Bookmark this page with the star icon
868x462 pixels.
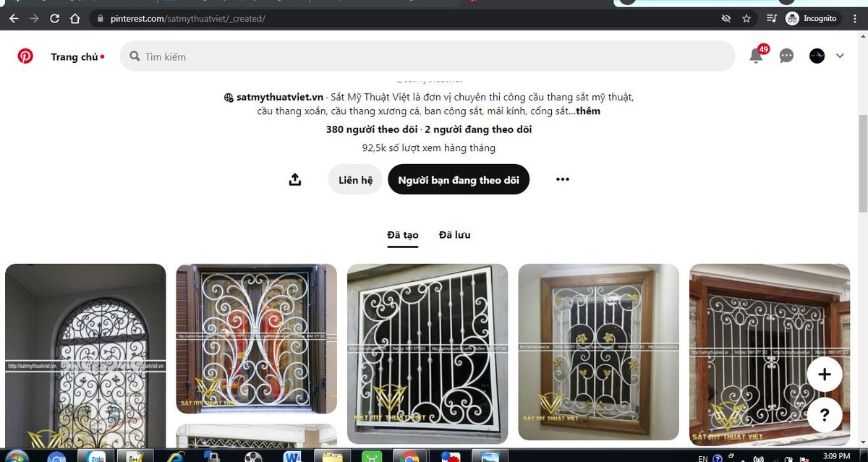click(746, 19)
